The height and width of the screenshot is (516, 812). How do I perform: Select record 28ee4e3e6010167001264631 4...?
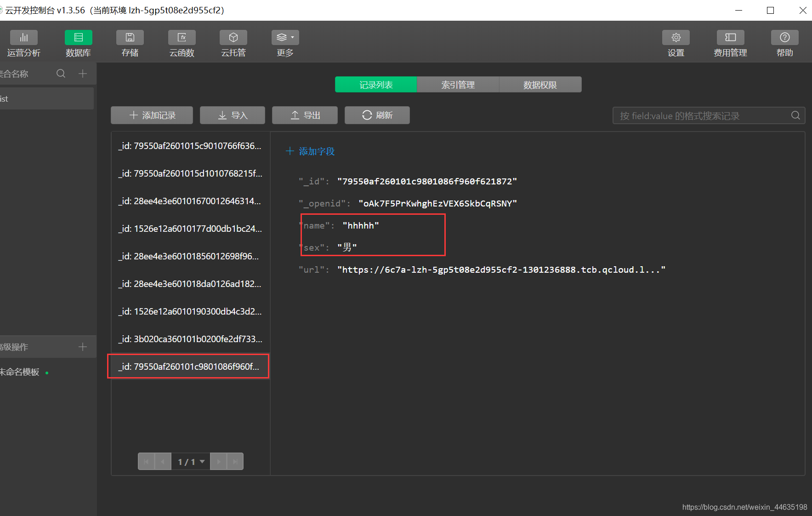(x=190, y=201)
